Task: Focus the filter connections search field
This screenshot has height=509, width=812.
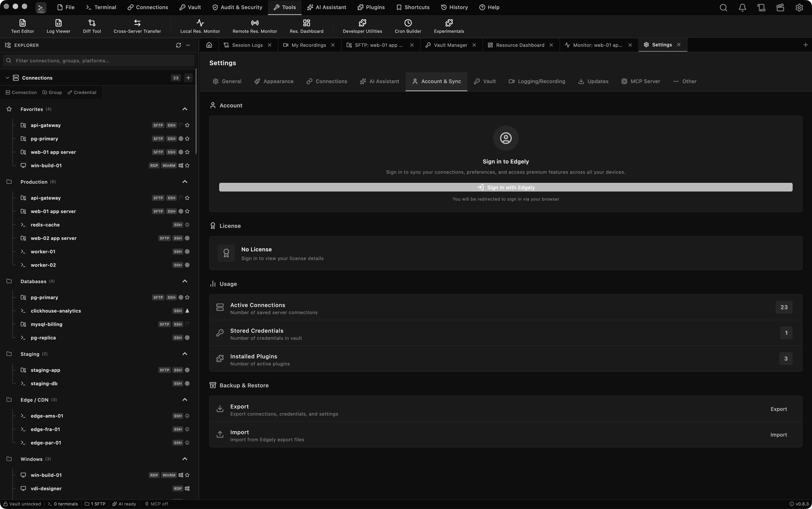Action: coord(99,61)
